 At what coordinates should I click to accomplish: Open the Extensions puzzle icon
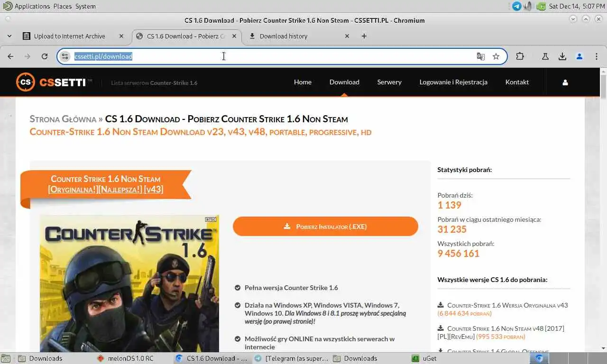coord(520,56)
